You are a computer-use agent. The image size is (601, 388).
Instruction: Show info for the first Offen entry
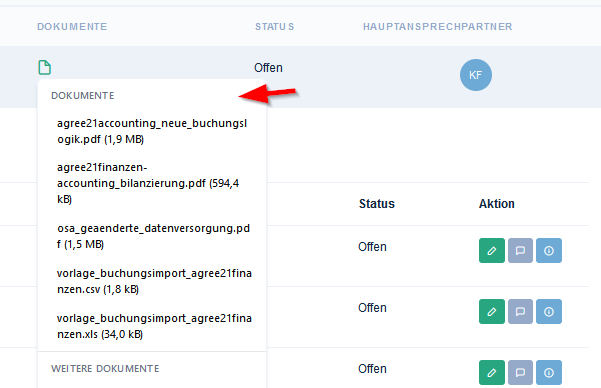(x=549, y=250)
